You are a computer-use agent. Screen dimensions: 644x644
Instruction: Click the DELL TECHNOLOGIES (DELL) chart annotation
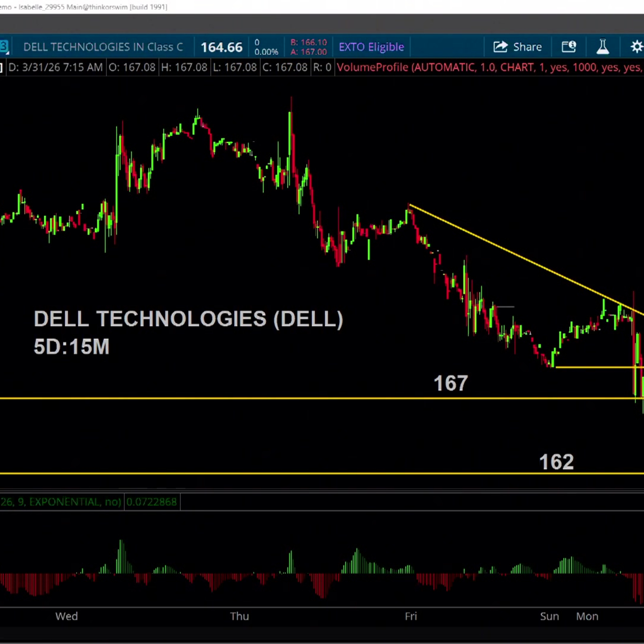coord(188,319)
